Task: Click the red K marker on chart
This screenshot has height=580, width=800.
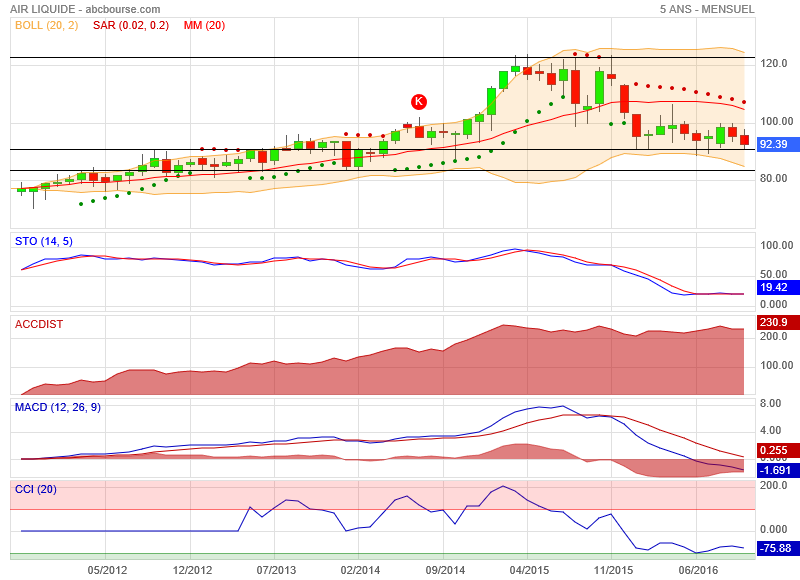Action: 419,102
